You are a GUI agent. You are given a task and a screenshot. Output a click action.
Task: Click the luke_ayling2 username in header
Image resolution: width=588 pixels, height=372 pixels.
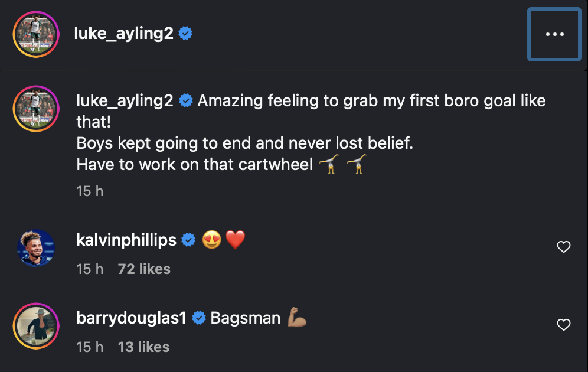coord(123,34)
